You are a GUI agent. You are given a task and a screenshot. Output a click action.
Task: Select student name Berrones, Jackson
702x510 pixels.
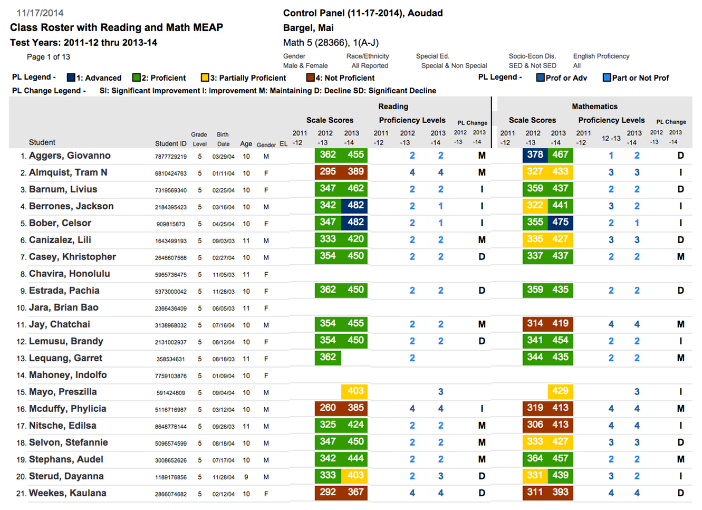tap(71, 206)
